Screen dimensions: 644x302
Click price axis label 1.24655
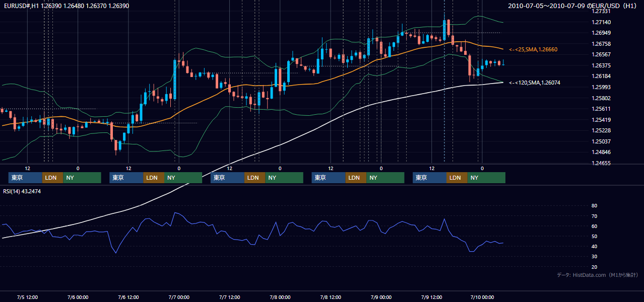click(602, 163)
